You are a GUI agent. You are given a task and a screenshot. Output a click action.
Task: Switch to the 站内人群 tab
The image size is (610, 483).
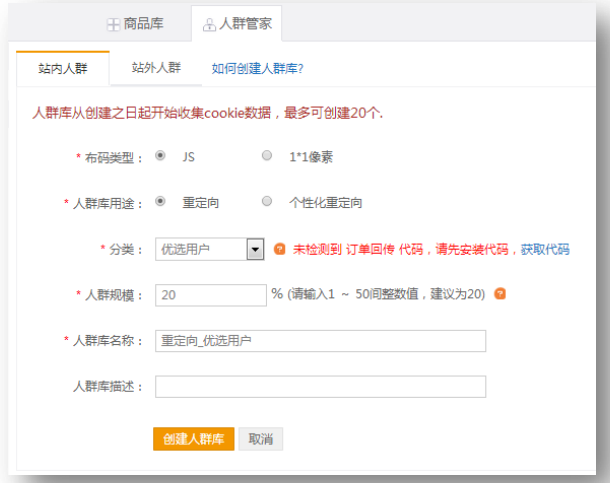click(62, 68)
